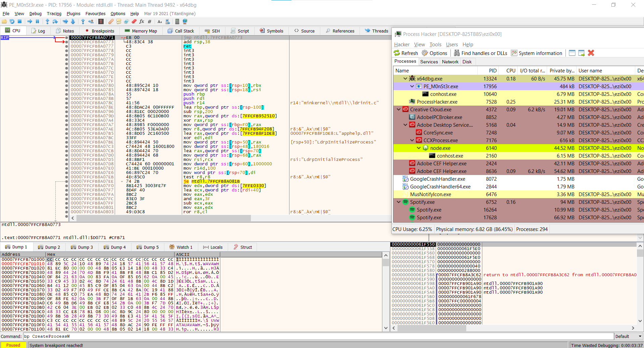Screen dimensions: 644x348
Task: Click the Restart debuggee icon
Action: tap(12, 21)
